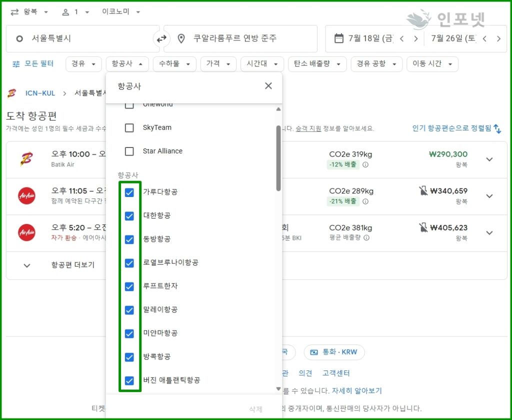Image resolution: width=512 pixels, height=420 pixels.
Task: Open the passenger count dropdown
Action: 75,12
